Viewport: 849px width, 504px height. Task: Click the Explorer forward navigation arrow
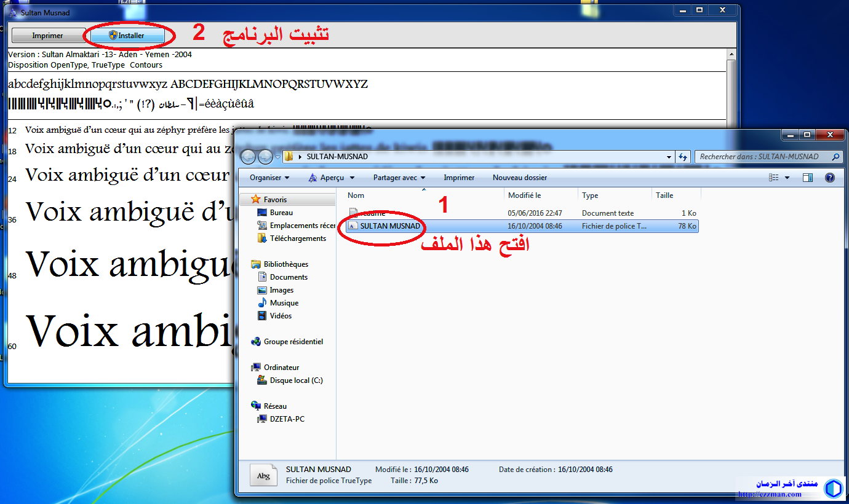pyautogui.click(x=265, y=157)
